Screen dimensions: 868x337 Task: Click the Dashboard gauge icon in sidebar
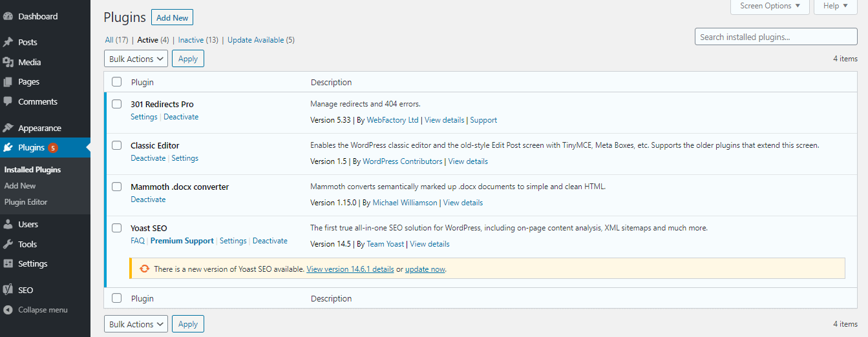pos(8,16)
